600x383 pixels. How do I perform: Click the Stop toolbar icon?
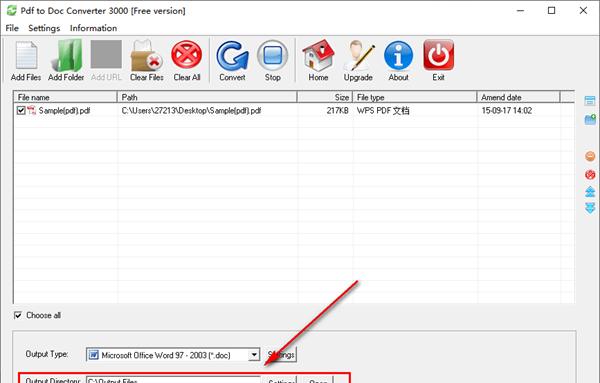pyautogui.click(x=272, y=56)
